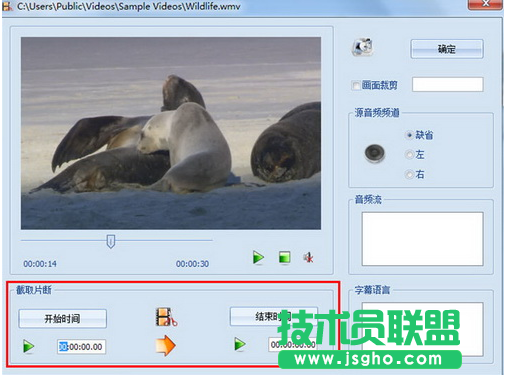Click the 开始时间 button

coord(63,319)
